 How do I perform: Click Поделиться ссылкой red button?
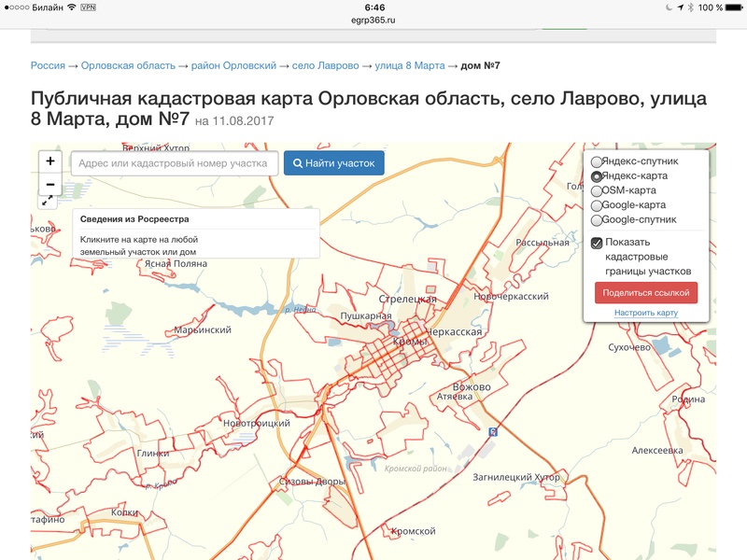click(x=646, y=292)
